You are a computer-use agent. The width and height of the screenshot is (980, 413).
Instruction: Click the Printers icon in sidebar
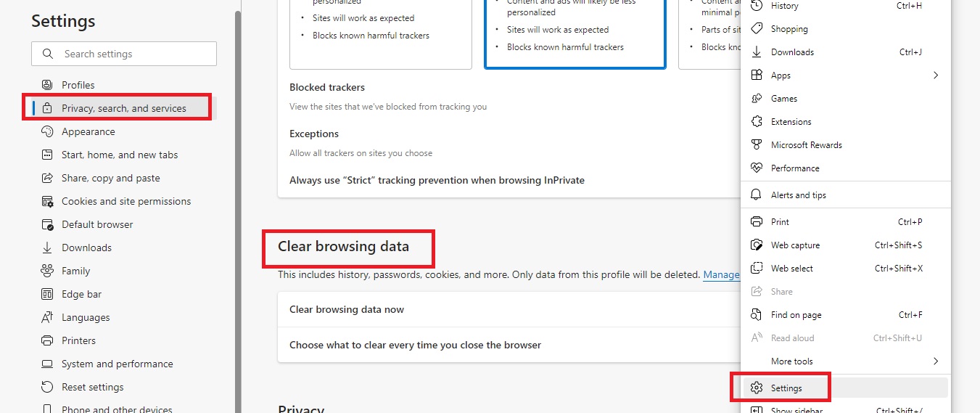pos(47,340)
